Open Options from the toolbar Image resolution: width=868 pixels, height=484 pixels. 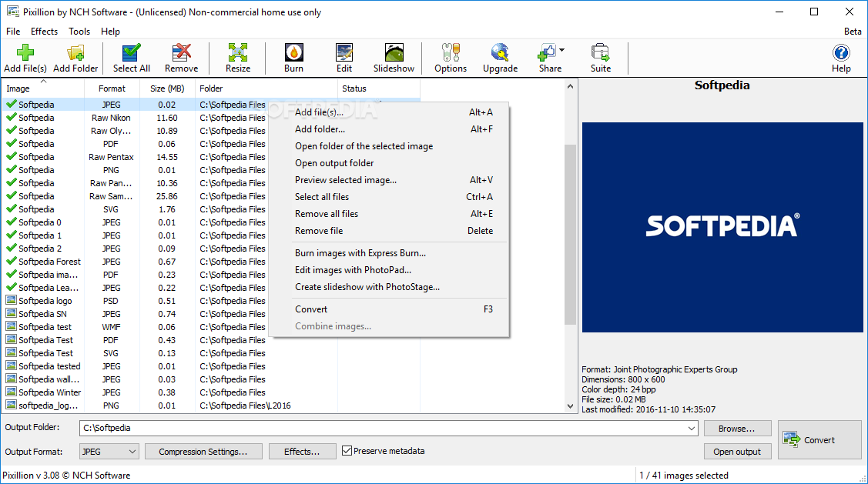(x=450, y=58)
